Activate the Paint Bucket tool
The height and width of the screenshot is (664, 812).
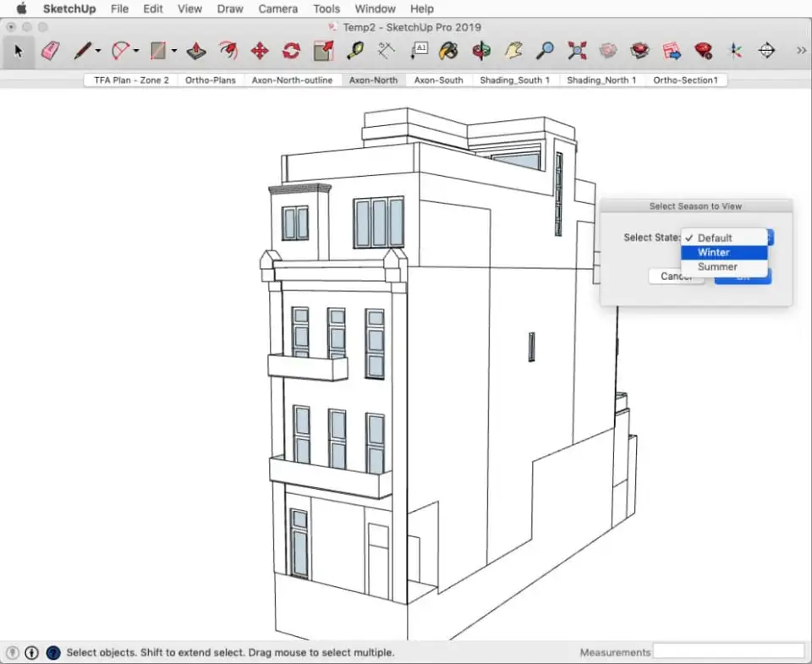449,51
